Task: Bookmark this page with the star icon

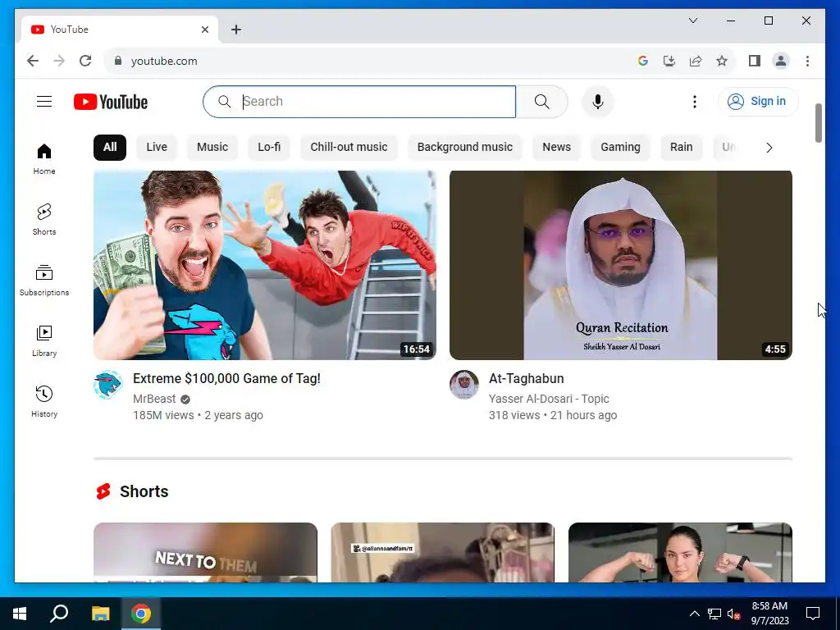Action: coord(722,61)
